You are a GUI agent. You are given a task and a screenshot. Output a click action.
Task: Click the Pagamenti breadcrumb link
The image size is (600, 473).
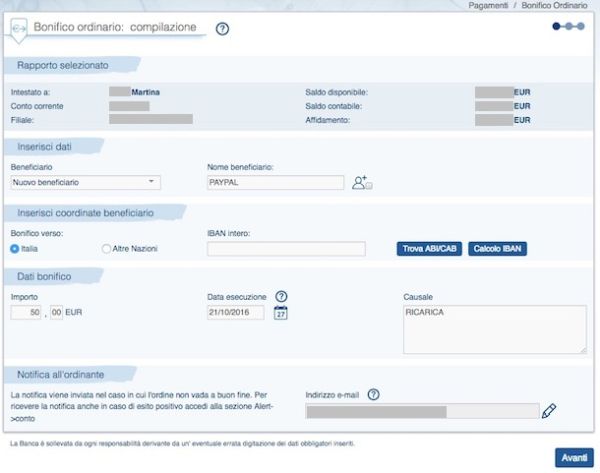489,6
